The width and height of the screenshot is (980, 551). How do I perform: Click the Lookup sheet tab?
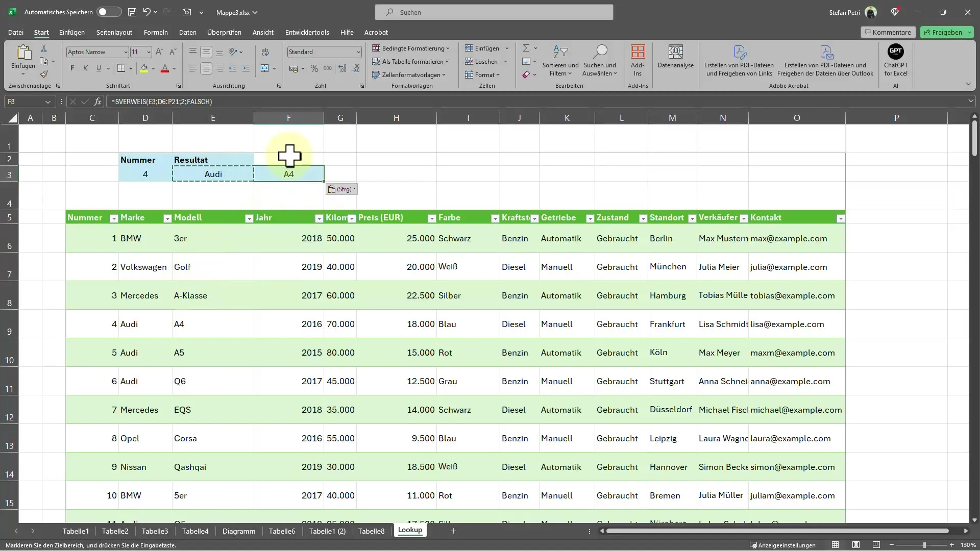pos(410,530)
